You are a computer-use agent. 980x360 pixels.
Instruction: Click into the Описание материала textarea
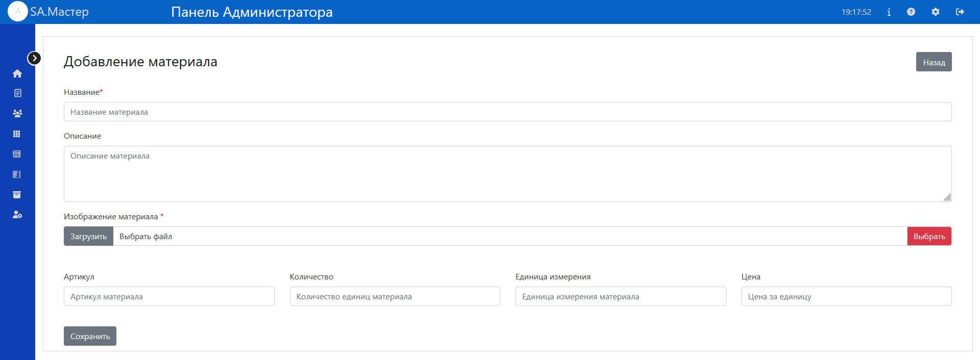tap(507, 174)
